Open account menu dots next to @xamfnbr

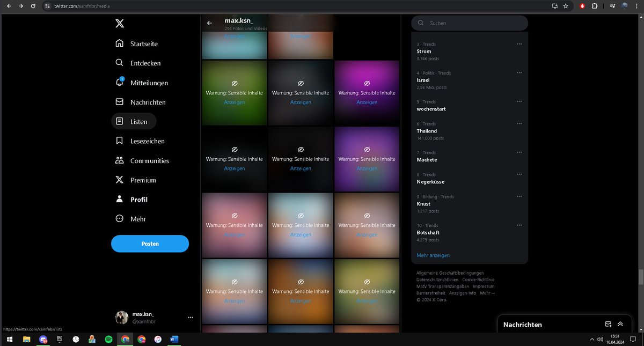[190, 318]
